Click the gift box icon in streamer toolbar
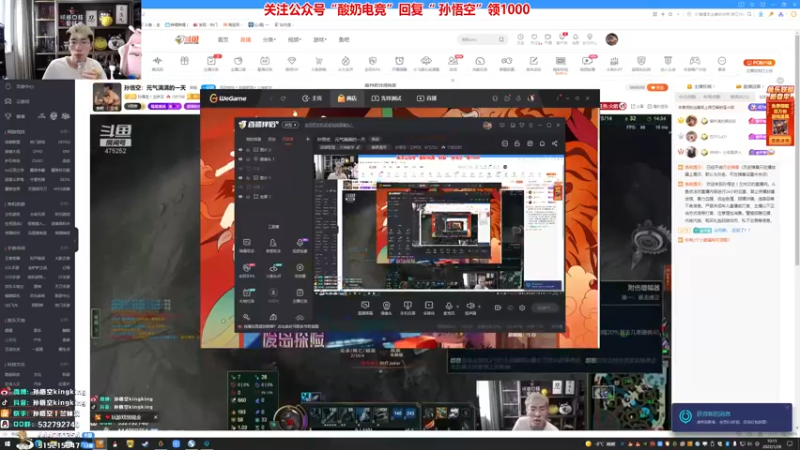Screen dimensions: 800x450 tap(184, 61)
